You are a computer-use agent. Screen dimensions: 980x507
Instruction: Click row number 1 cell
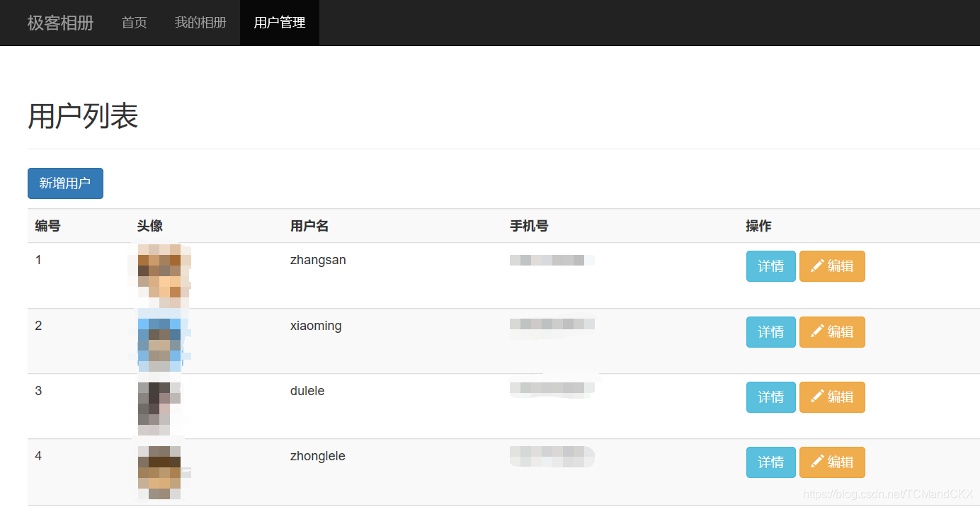(38, 260)
